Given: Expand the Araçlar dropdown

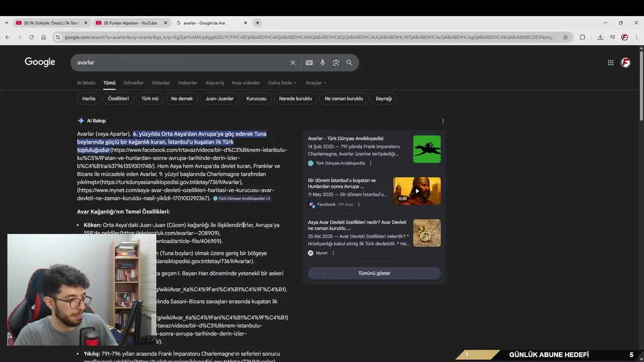Looking at the screenshot, I should pyautogui.click(x=316, y=83).
